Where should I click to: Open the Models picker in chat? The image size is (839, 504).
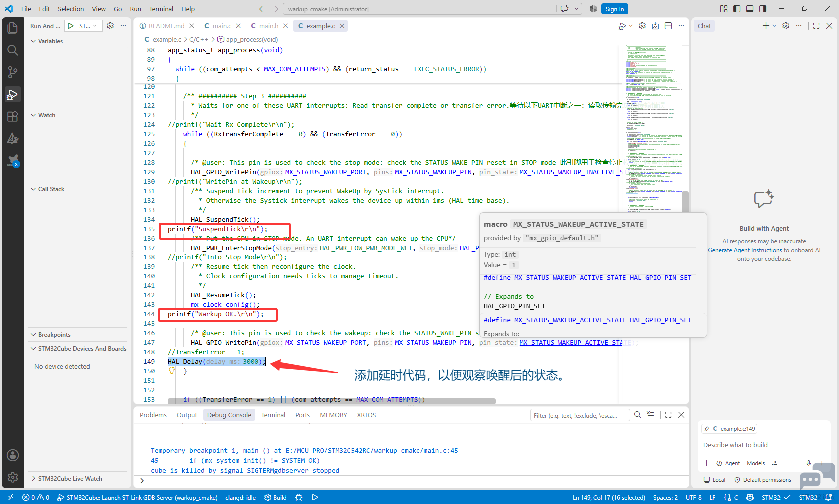[x=756, y=463]
